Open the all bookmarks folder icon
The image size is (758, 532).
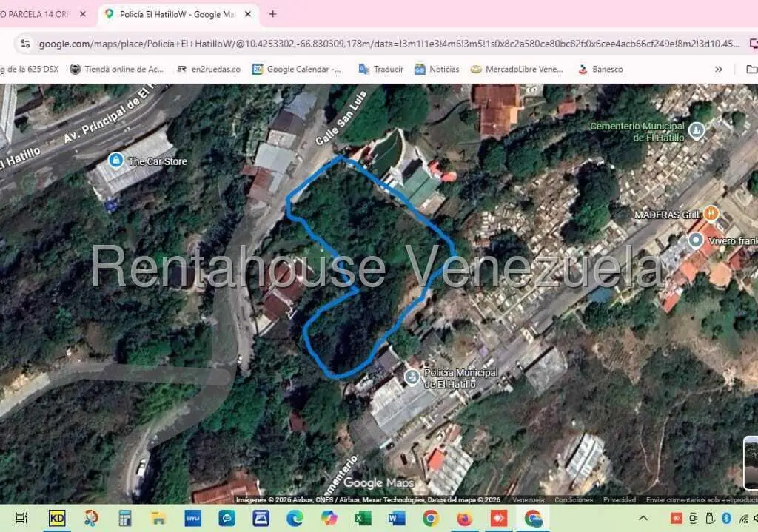(751, 69)
